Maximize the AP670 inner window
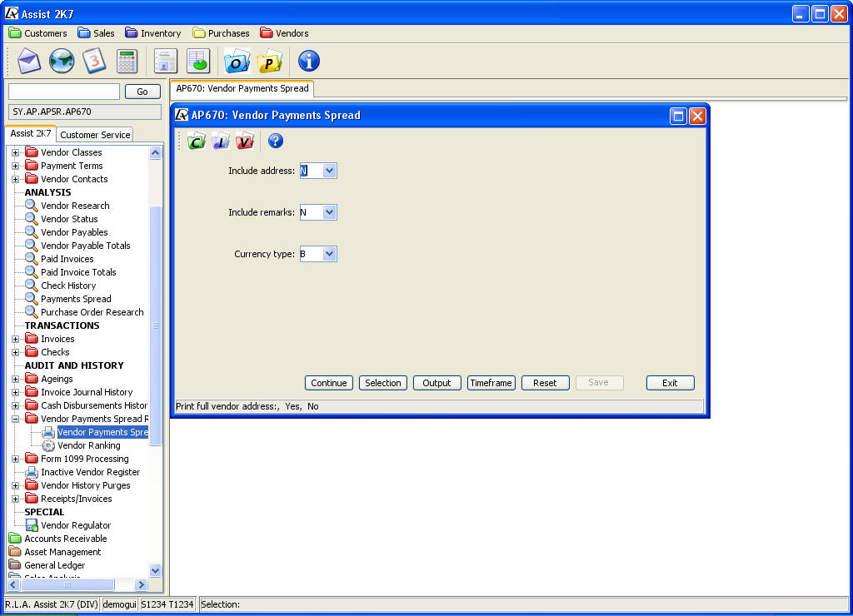This screenshot has height=616, width=853. (678, 116)
